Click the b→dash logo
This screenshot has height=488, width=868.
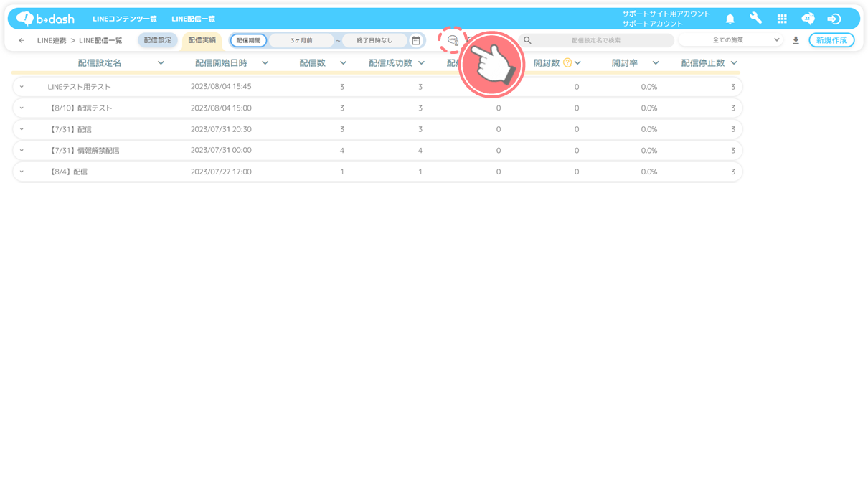pos(45,19)
